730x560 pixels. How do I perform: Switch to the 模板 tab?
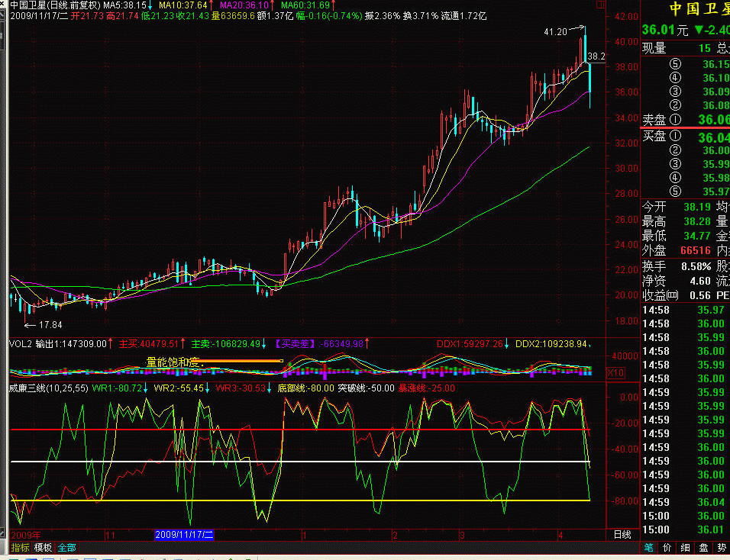coord(43,548)
